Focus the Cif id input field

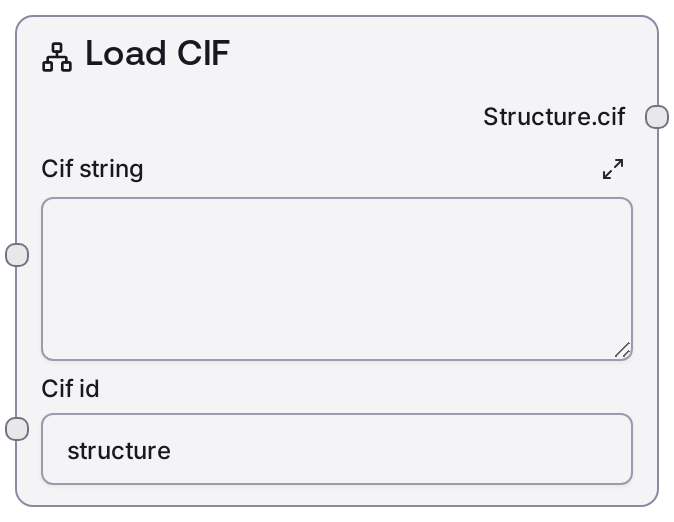336,449
